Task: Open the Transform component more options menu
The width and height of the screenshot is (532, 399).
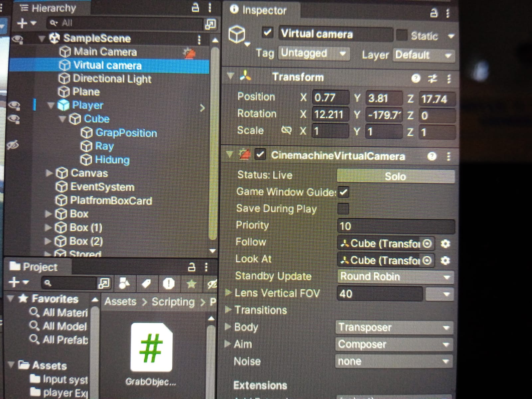Action: (449, 79)
